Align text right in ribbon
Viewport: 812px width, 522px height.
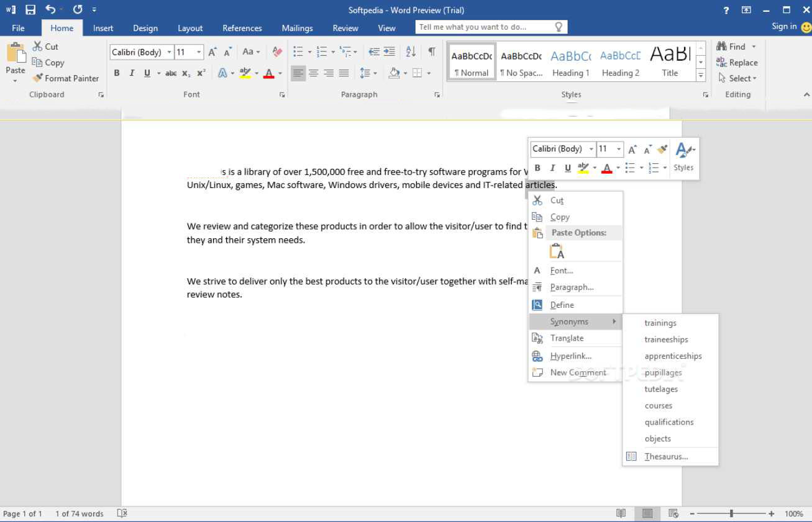pyautogui.click(x=329, y=73)
